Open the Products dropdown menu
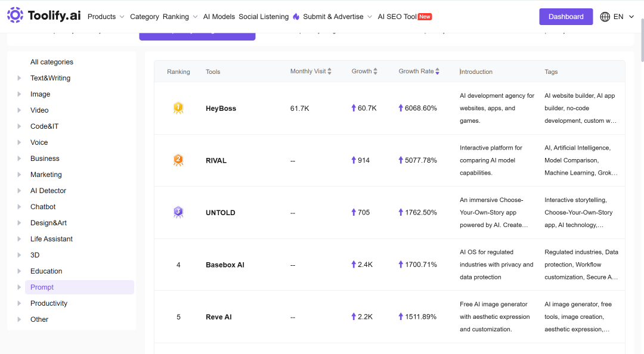 pyautogui.click(x=106, y=17)
